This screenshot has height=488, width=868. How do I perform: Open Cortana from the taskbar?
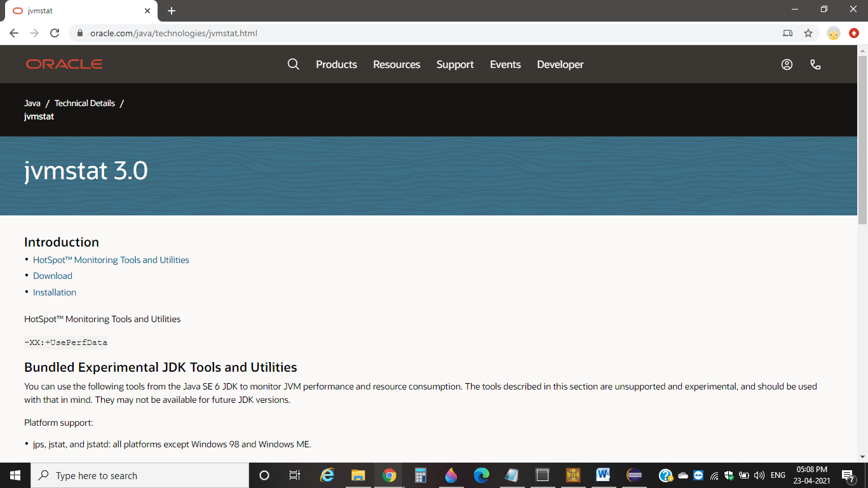264,475
